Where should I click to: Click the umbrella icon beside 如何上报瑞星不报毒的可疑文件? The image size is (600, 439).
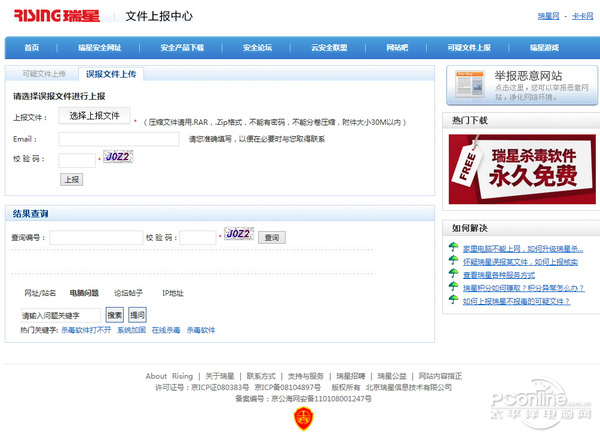(x=454, y=299)
